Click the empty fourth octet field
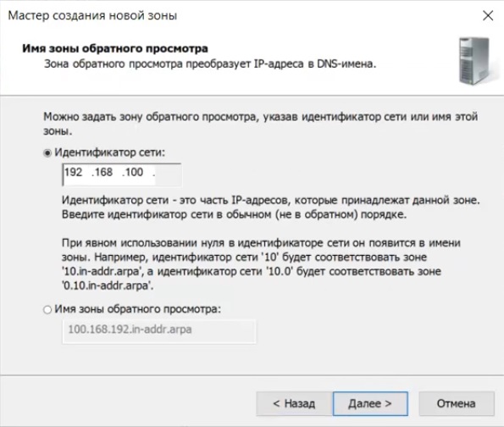504x427 pixels. tap(167, 174)
